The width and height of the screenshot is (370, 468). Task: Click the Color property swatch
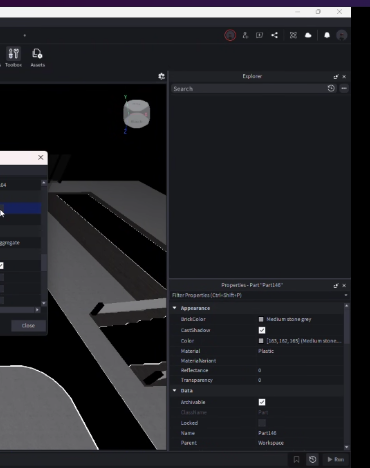click(x=261, y=341)
